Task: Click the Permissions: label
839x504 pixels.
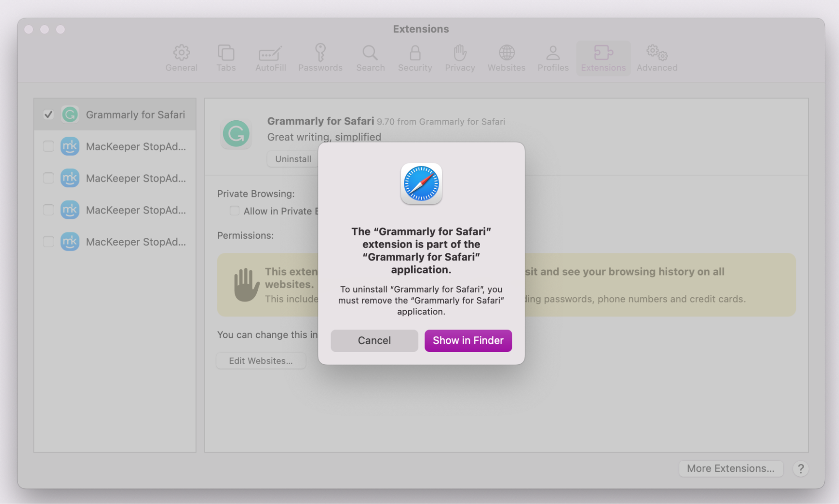Action: click(x=245, y=235)
